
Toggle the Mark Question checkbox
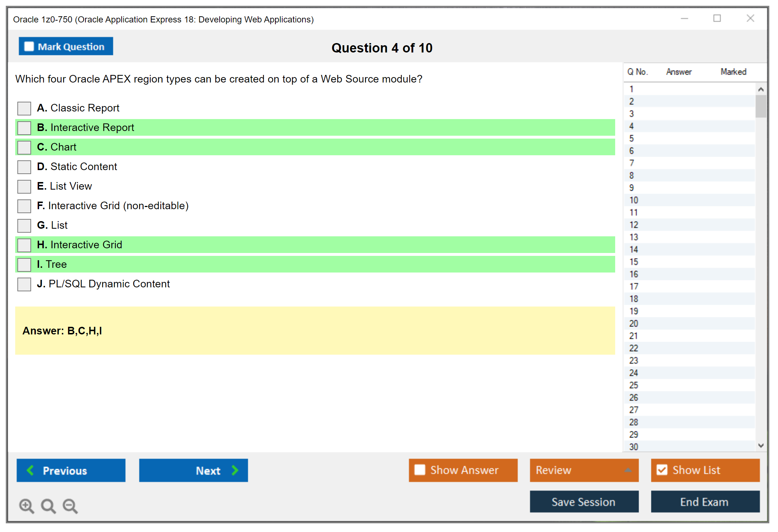coord(29,46)
